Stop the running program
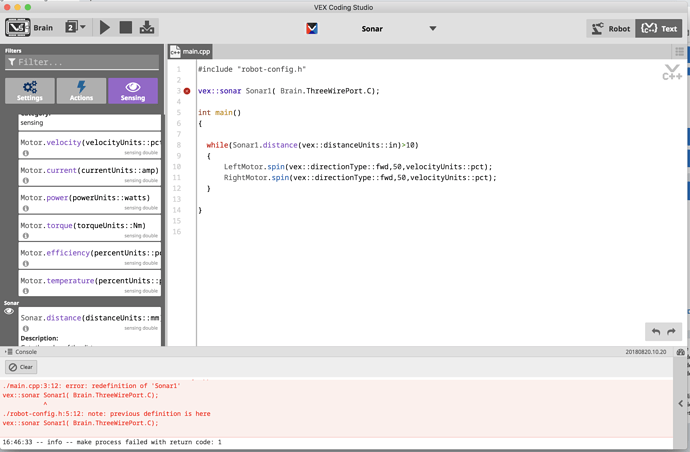The image size is (690, 452). pos(126,27)
